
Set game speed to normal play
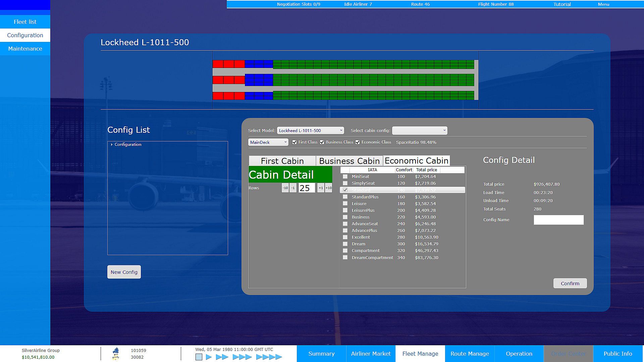tap(209, 357)
